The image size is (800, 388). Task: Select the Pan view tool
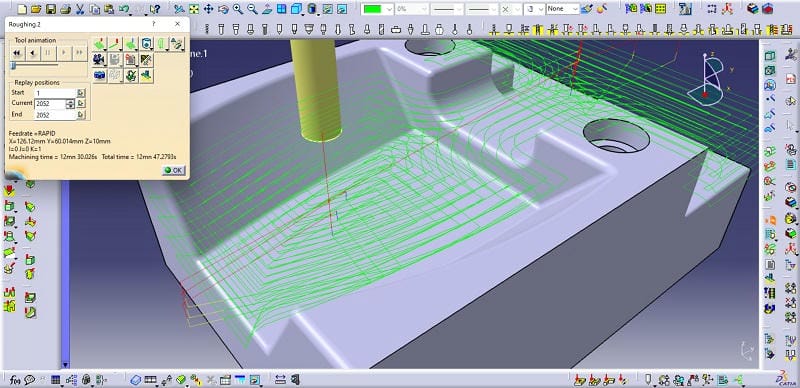[208, 9]
